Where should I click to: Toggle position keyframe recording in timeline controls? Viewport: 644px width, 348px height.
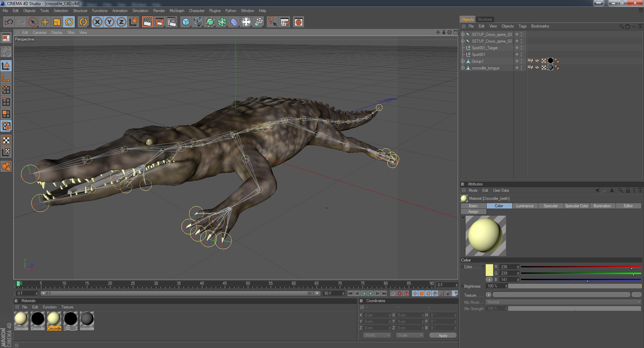pos(415,293)
